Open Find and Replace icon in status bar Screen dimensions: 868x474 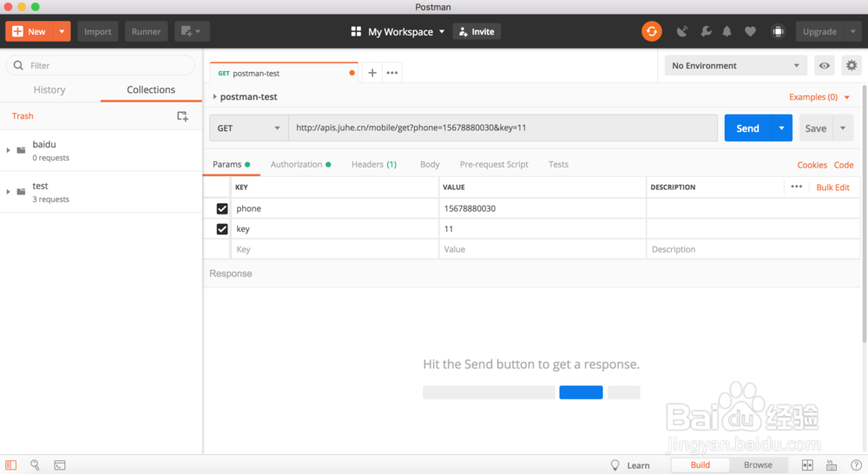pyautogui.click(x=35, y=465)
